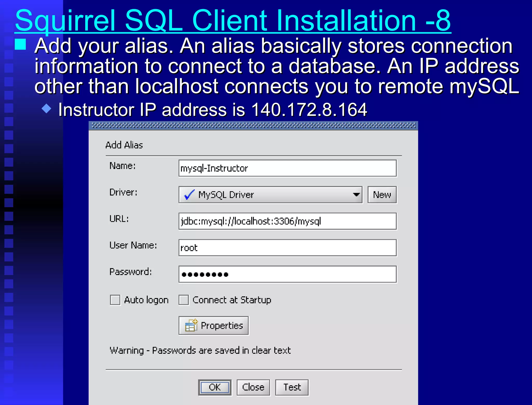The image size is (532, 405).
Task: Click the table icon on the Properties button
Action: [x=191, y=326]
